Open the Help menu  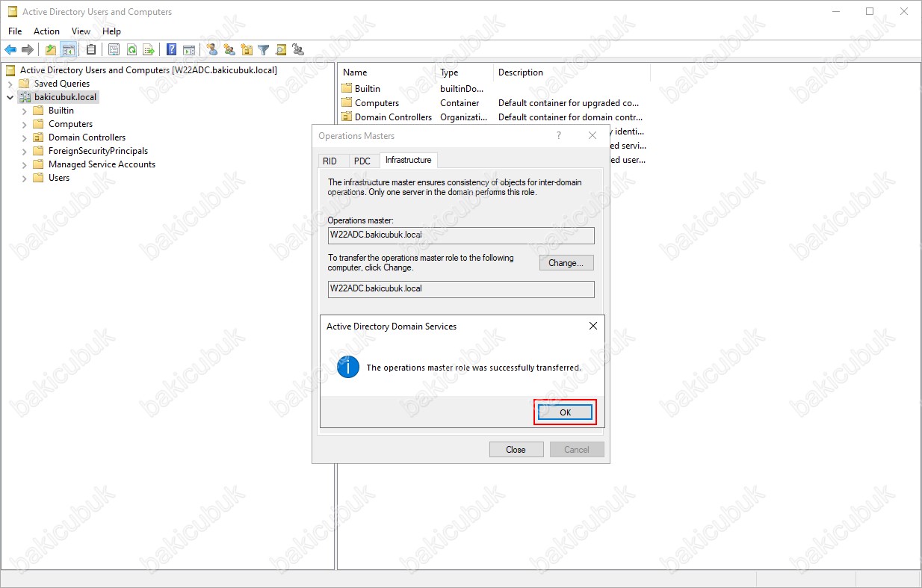pyautogui.click(x=112, y=31)
